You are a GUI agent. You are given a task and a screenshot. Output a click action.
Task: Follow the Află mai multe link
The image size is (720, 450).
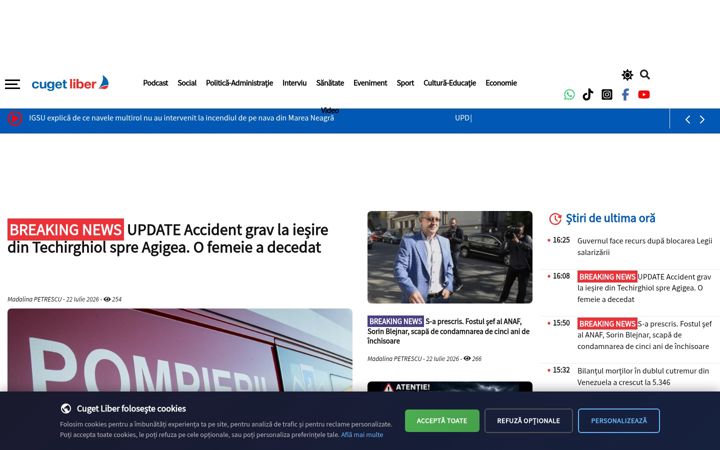point(362,435)
